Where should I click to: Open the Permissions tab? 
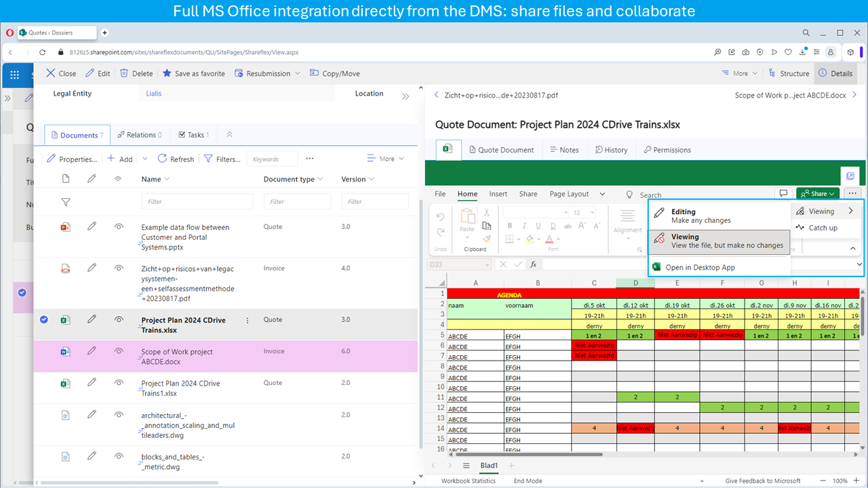click(x=667, y=150)
